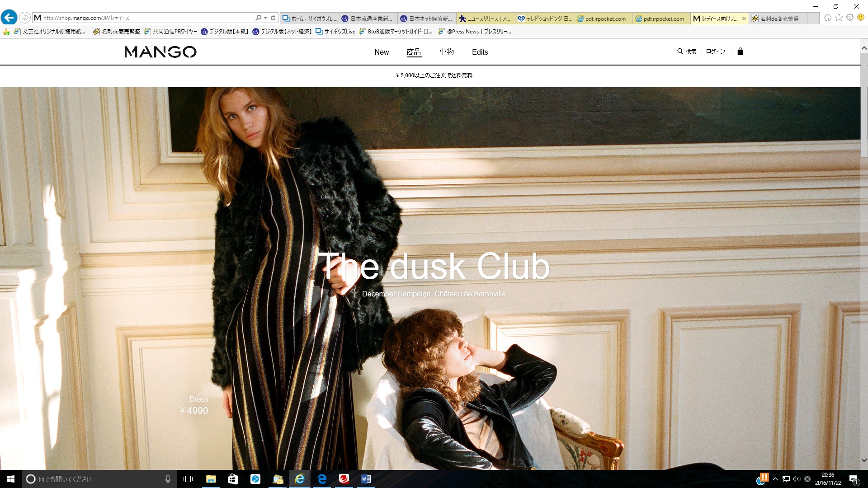Click the page scrollbar down arrow
Viewport: 868px width, 488px height.
pyautogui.click(x=864, y=460)
